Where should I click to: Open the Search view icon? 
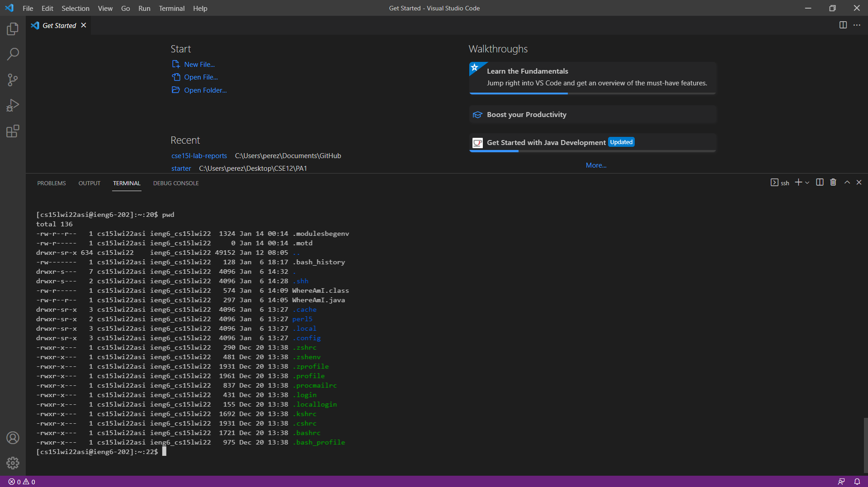point(13,54)
